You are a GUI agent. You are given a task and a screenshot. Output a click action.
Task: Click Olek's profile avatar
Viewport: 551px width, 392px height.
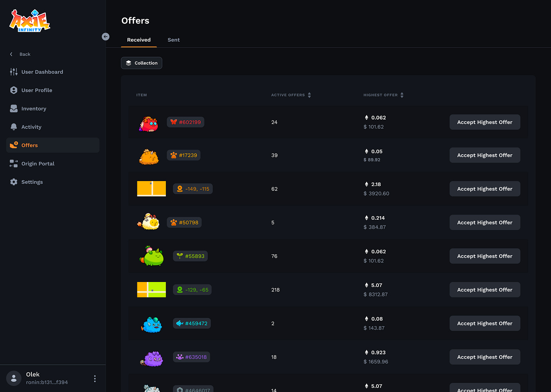[14, 378]
